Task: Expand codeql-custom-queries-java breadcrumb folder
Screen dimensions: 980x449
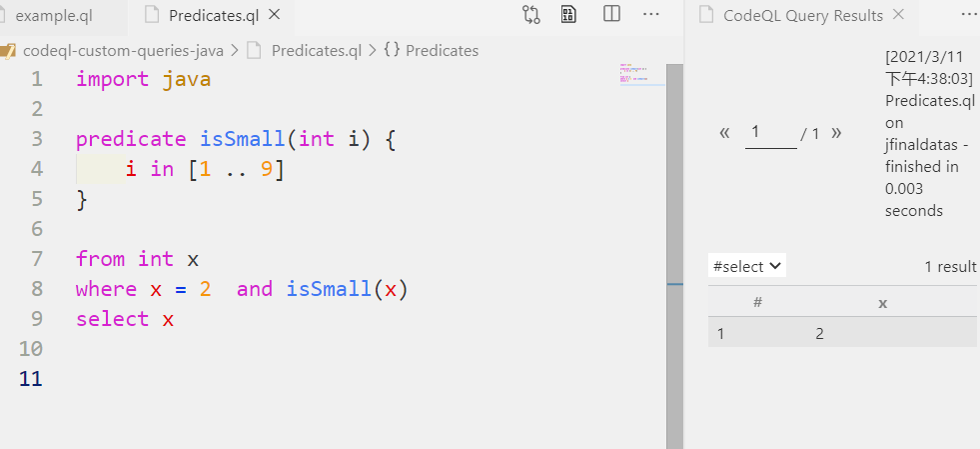Action: [123, 51]
